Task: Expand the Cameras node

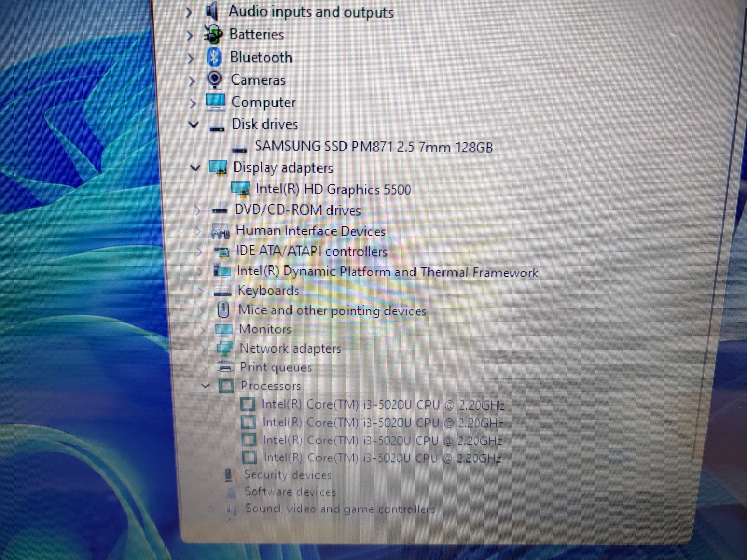Action: (x=192, y=81)
